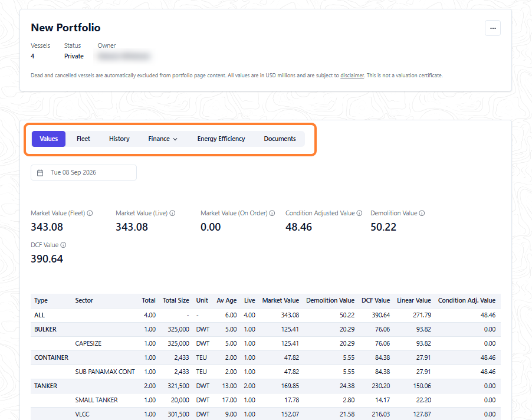
Task: Click the 390.64 DCF Value figure
Action: [47, 259]
